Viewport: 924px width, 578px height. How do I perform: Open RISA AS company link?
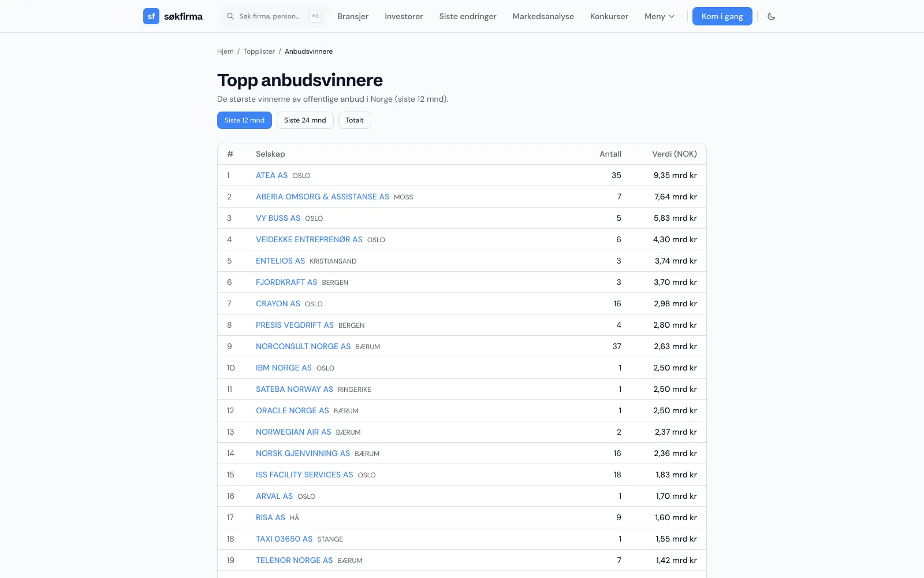(270, 517)
